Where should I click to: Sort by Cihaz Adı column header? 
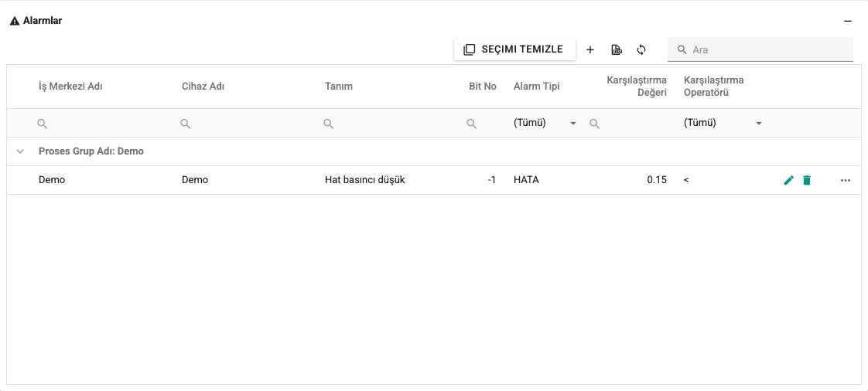(203, 87)
